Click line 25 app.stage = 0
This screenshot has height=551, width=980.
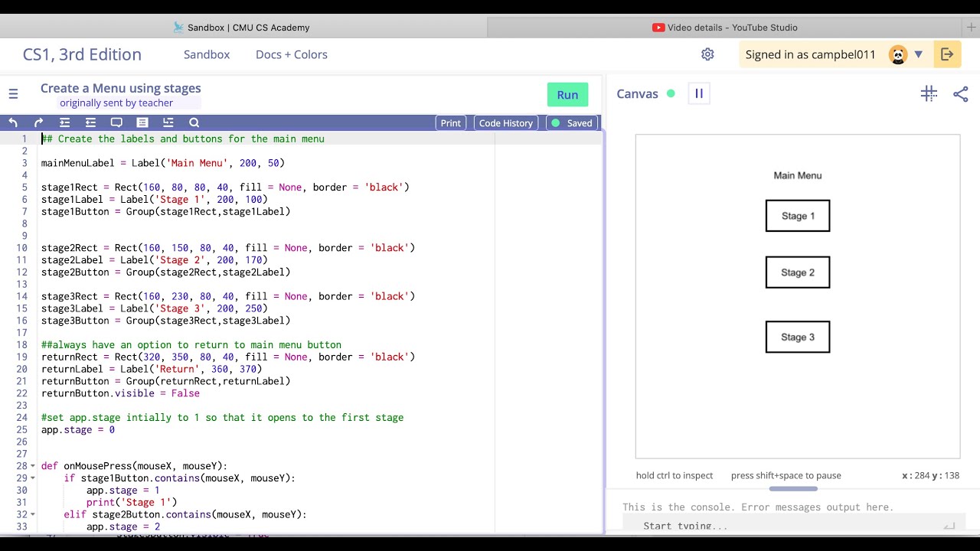tap(78, 430)
